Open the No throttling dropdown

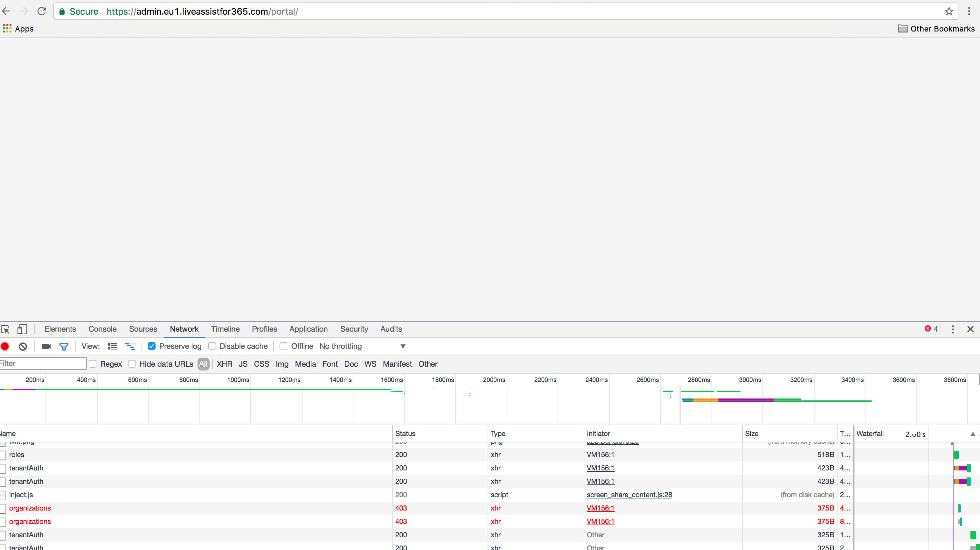[363, 346]
